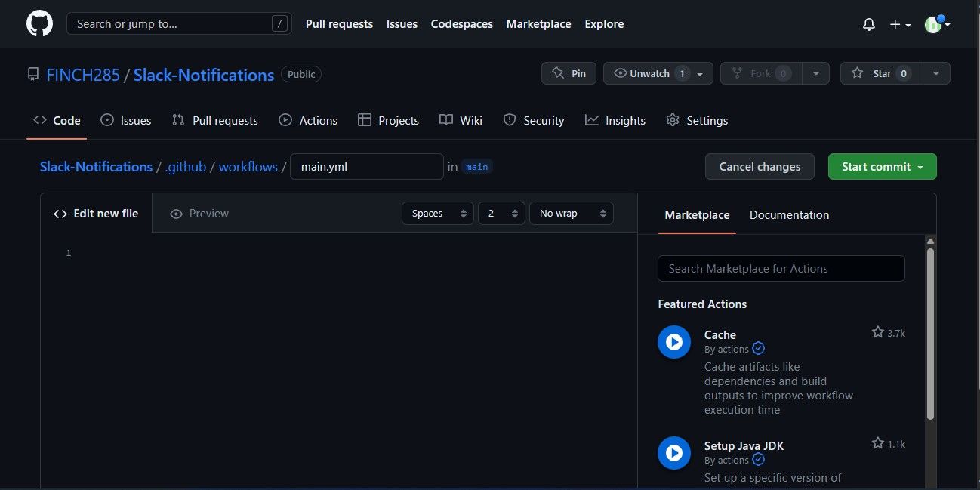The height and width of the screenshot is (490, 980).
Task: Toggle the Unwatch setting for this repo
Action: click(x=650, y=73)
